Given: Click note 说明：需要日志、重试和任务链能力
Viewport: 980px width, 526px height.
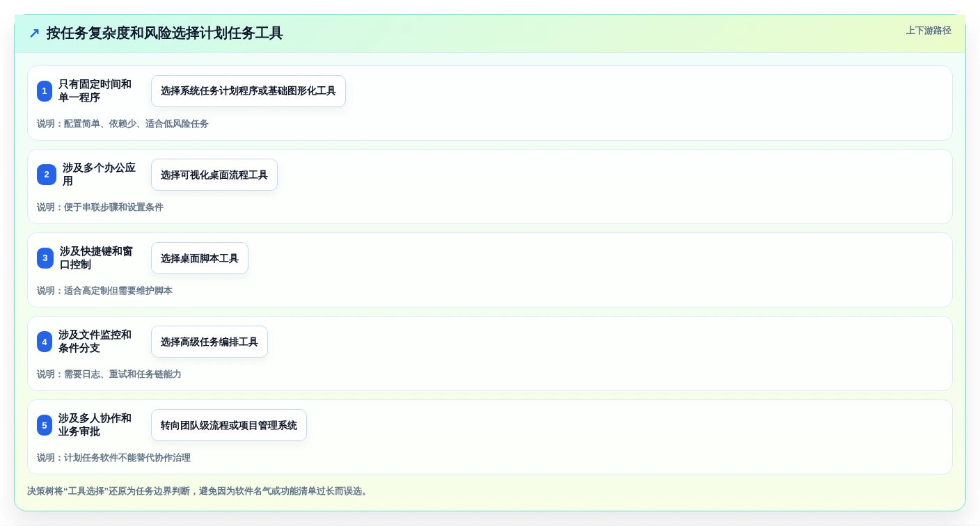Looking at the screenshot, I should click(x=109, y=374).
